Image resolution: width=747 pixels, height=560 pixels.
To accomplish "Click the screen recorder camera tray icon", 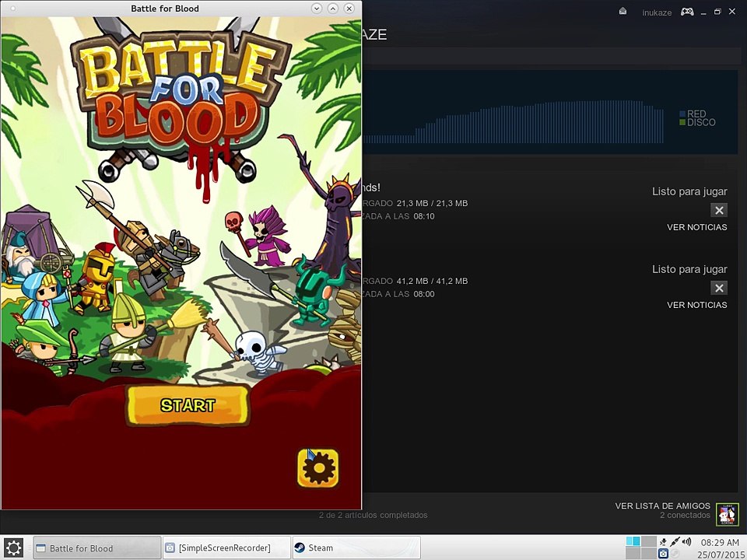I will (x=663, y=553).
